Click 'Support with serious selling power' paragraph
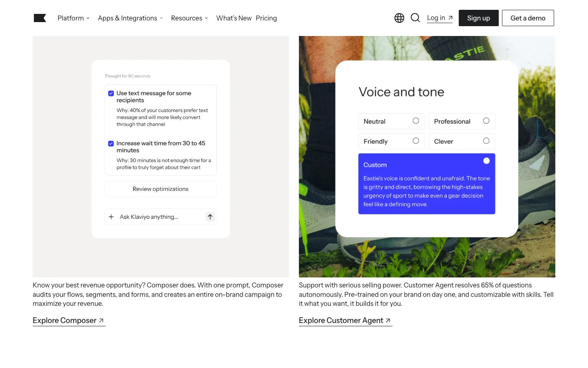 (426, 294)
